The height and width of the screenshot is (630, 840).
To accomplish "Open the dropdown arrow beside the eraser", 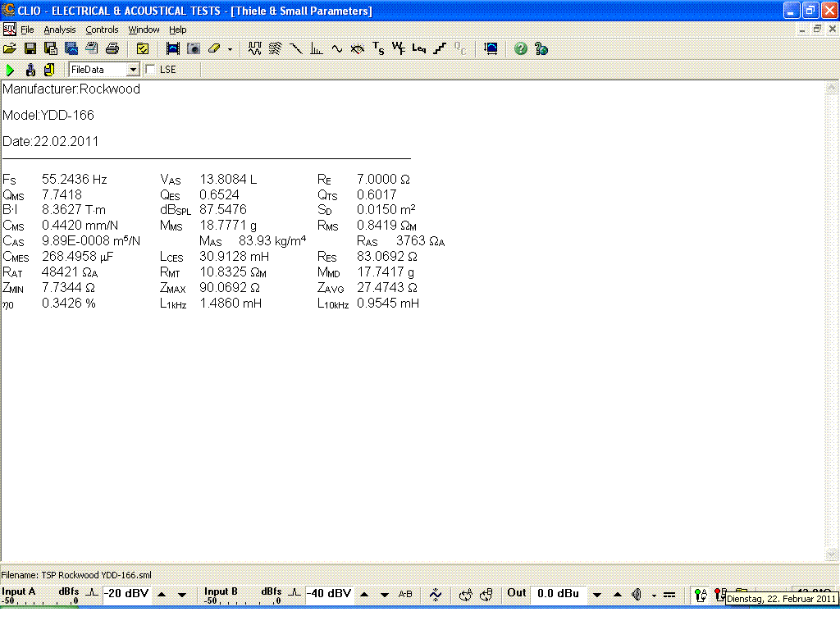I will pos(230,49).
